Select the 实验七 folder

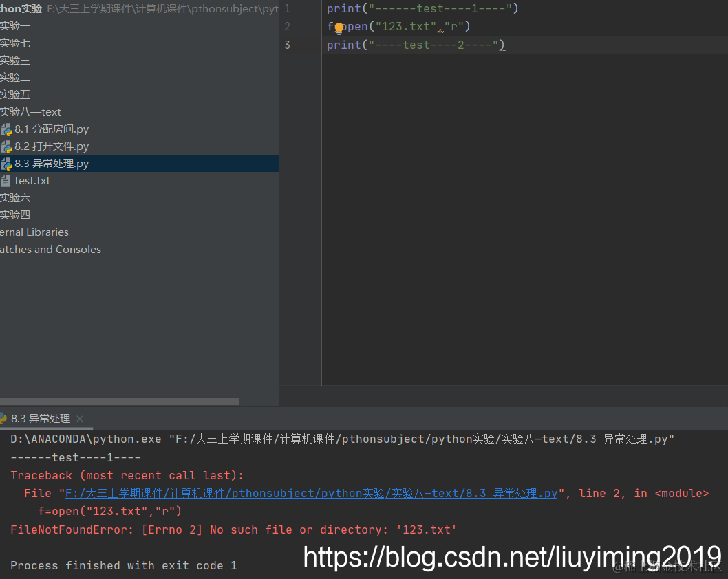click(x=15, y=43)
